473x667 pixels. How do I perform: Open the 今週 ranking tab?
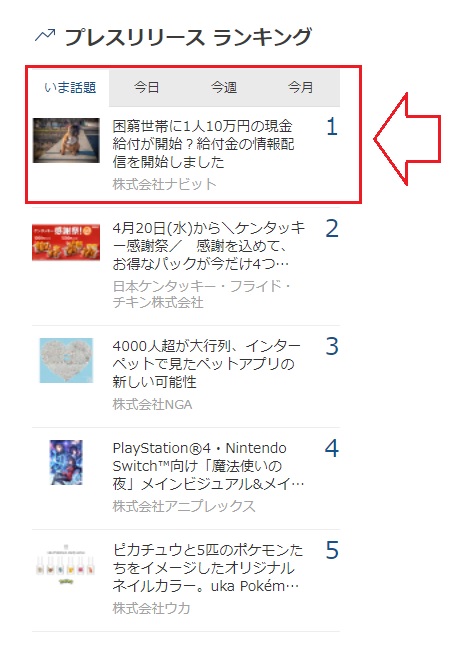(x=224, y=88)
